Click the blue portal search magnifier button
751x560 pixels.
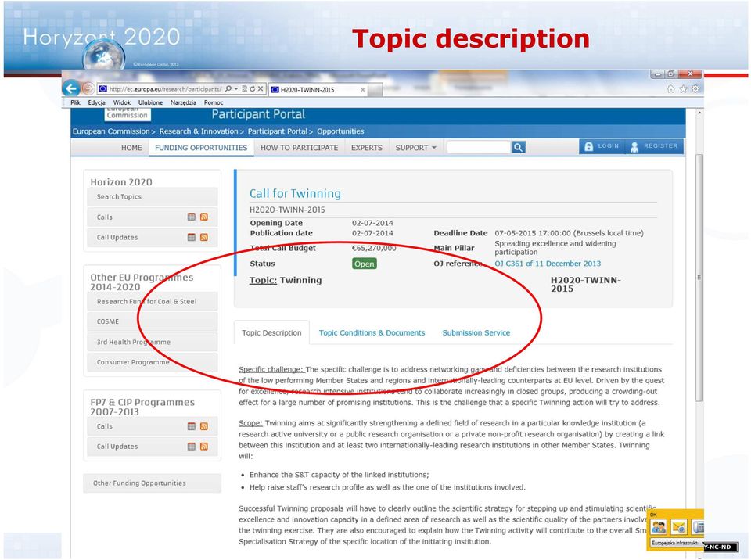[x=518, y=147]
